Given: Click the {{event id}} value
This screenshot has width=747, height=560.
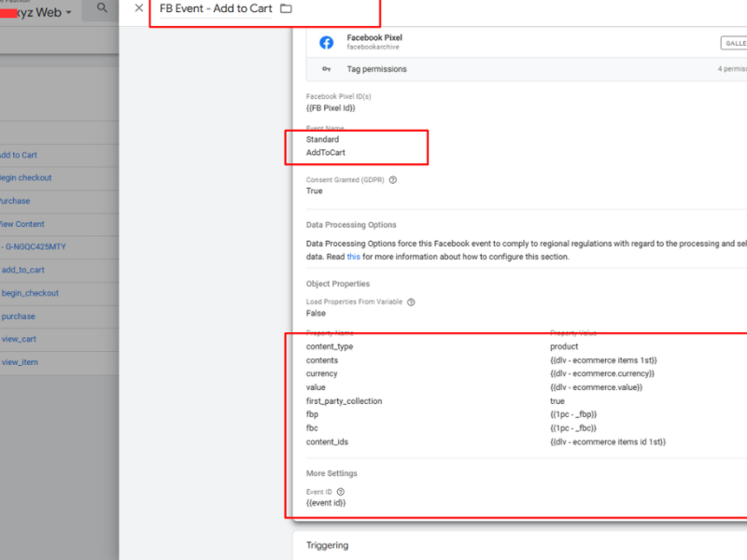Looking at the screenshot, I should click(x=326, y=503).
